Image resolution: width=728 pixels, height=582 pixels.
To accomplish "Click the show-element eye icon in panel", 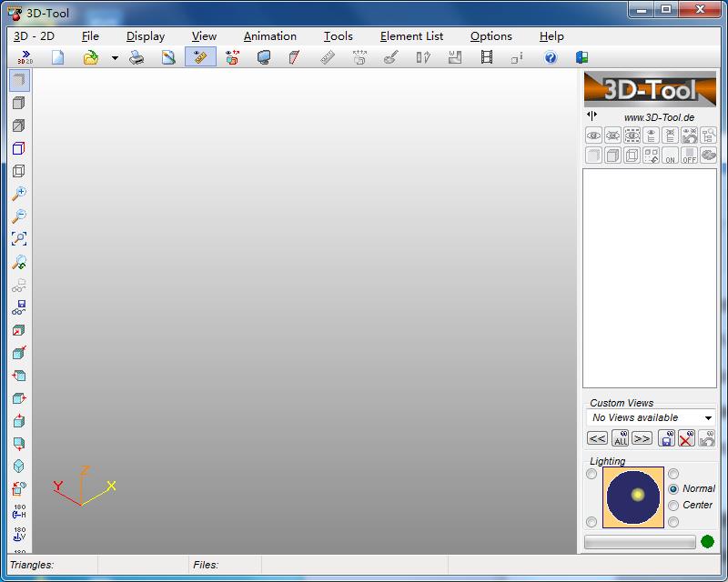I will pyautogui.click(x=594, y=136).
